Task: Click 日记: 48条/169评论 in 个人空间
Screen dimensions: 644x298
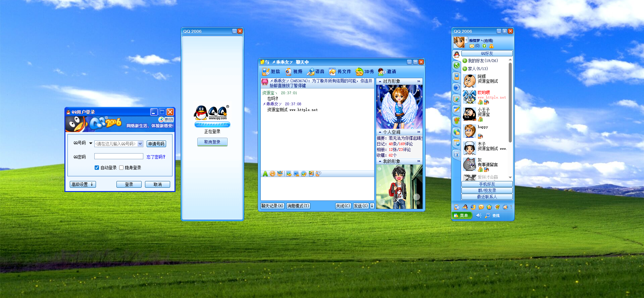Action: tap(395, 144)
